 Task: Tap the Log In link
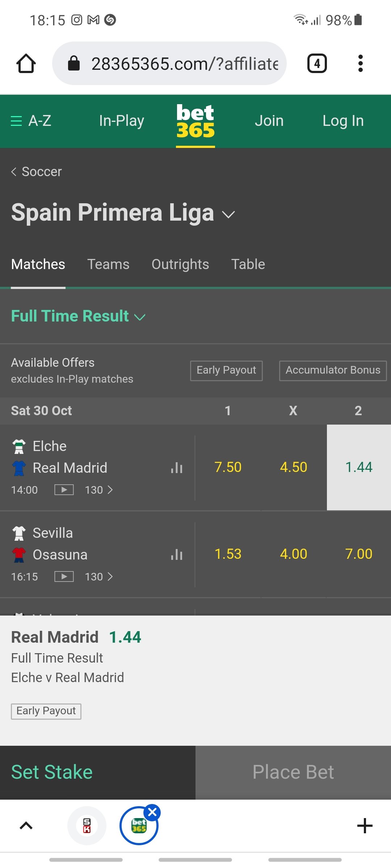pos(343,121)
